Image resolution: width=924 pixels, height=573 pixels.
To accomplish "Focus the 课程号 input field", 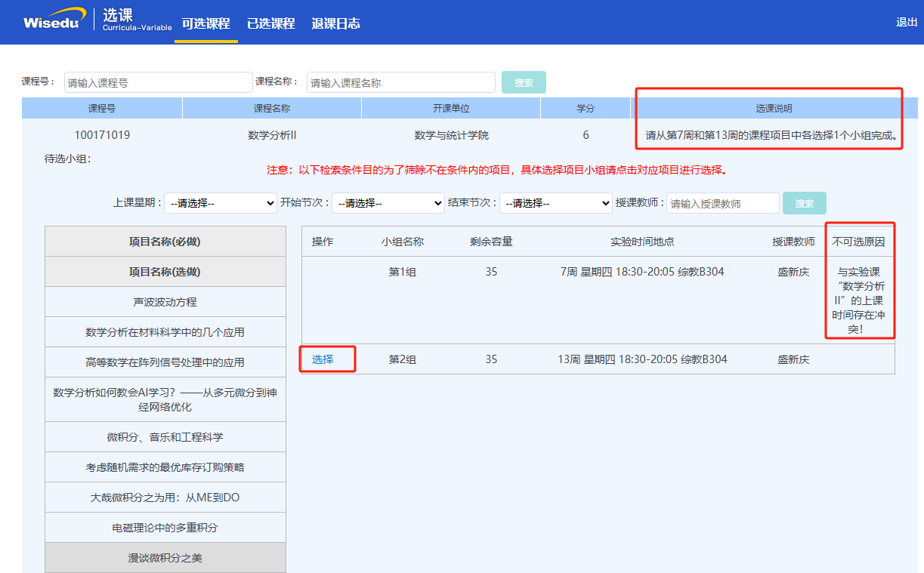I will [158, 82].
